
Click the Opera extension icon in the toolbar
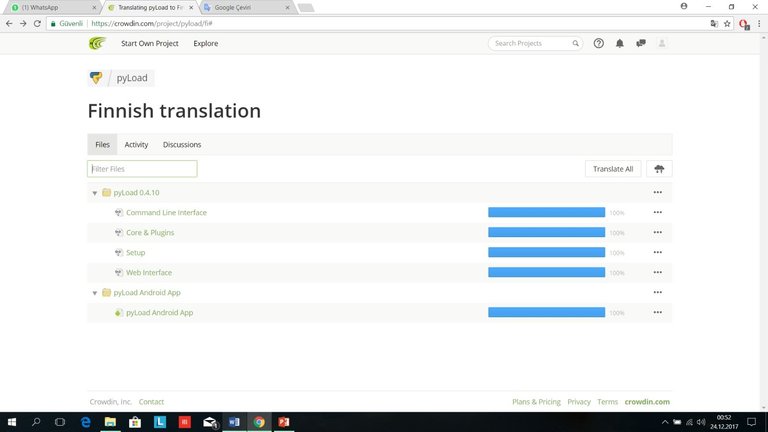744,24
